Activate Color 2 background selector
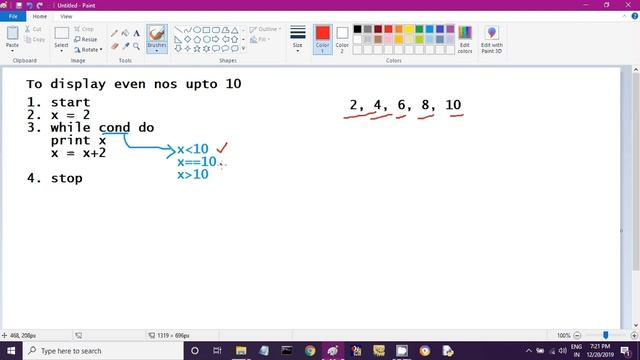Screen dimensions: 640x360 [x=342, y=39]
